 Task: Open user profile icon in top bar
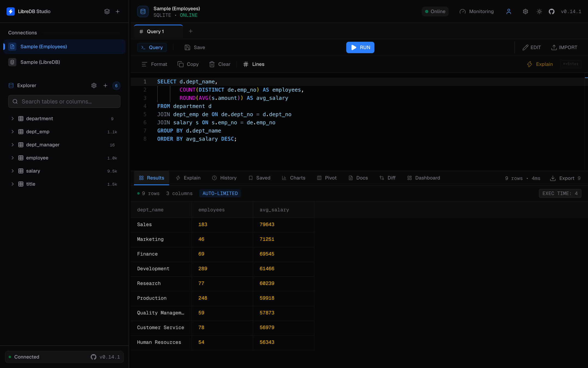tap(509, 11)
